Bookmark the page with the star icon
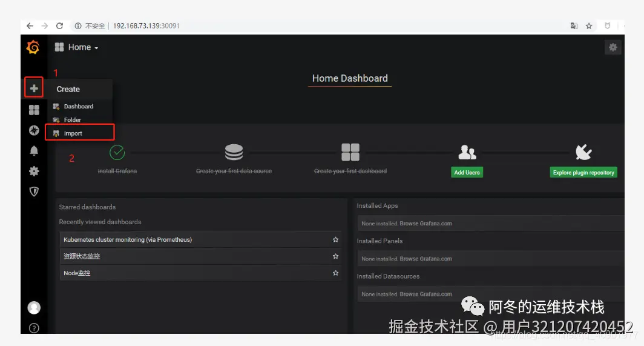644x346 pixels. pyautogui.click(x=589, y=26)
